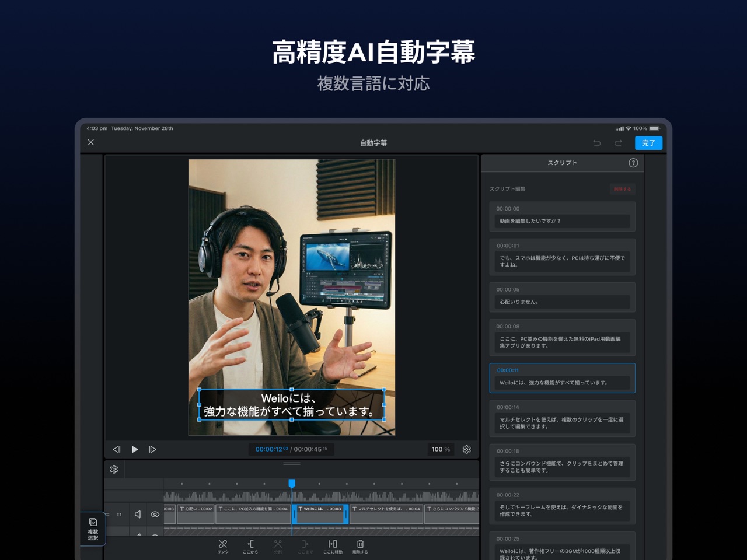The image size is (747, 560).
Task: Close the 自動字幕 editor with the X icon
Action: (91, 142)
